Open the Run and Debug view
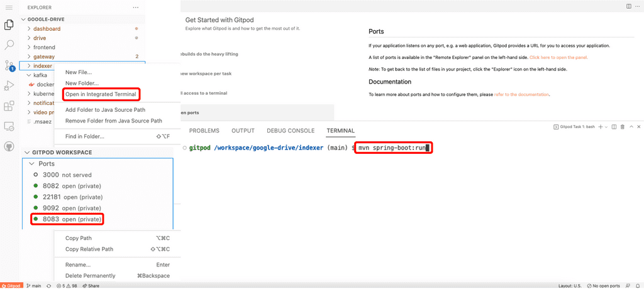 9,85
